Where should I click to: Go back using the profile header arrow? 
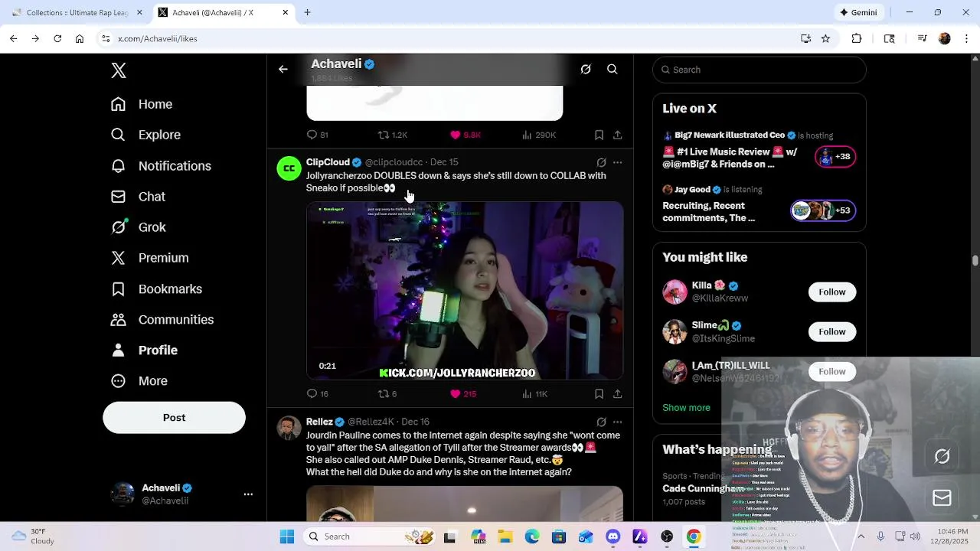[283, 70]
